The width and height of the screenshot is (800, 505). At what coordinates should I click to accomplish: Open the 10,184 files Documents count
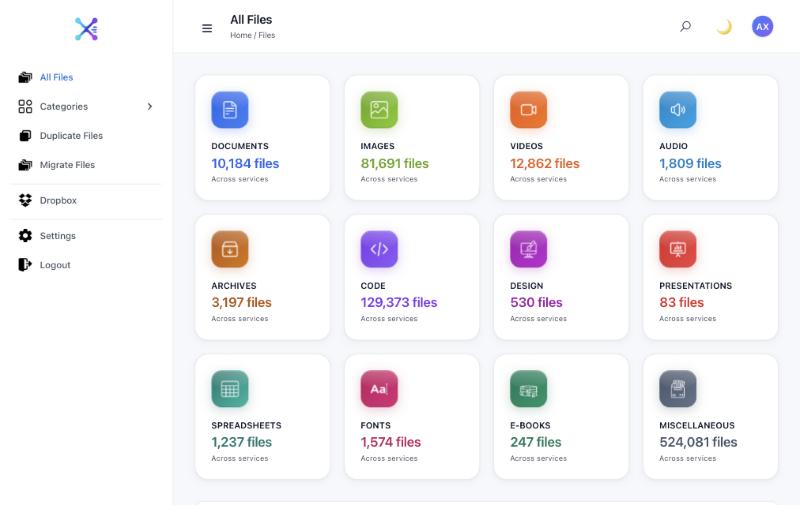(245, 163)
